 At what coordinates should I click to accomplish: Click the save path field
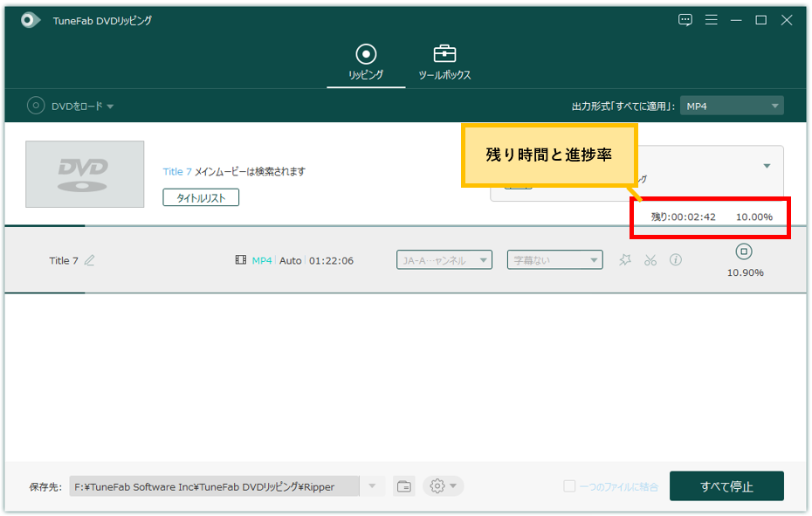pyautogui.click(x=215, y=486)
